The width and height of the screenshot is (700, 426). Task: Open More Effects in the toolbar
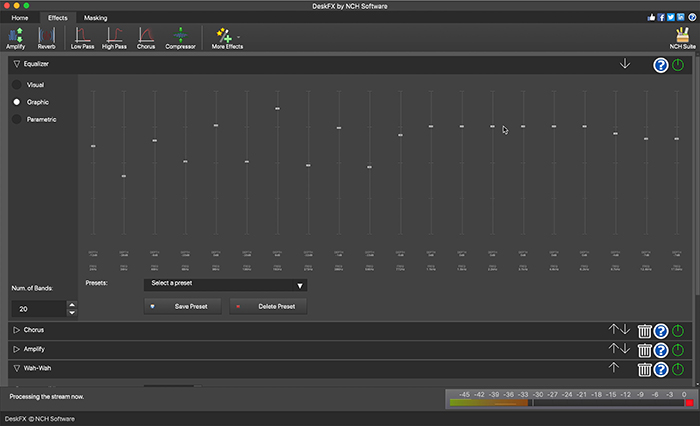pos(227,38)
